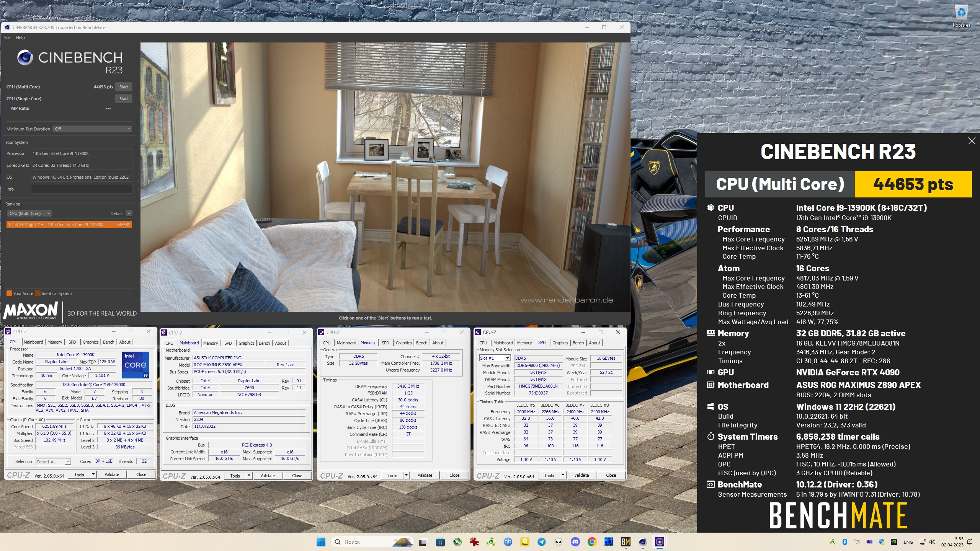Open Tools dropdown arrow in first CPU-Z window
This screenshot has height=551, width=980.
tap(93, 475)
